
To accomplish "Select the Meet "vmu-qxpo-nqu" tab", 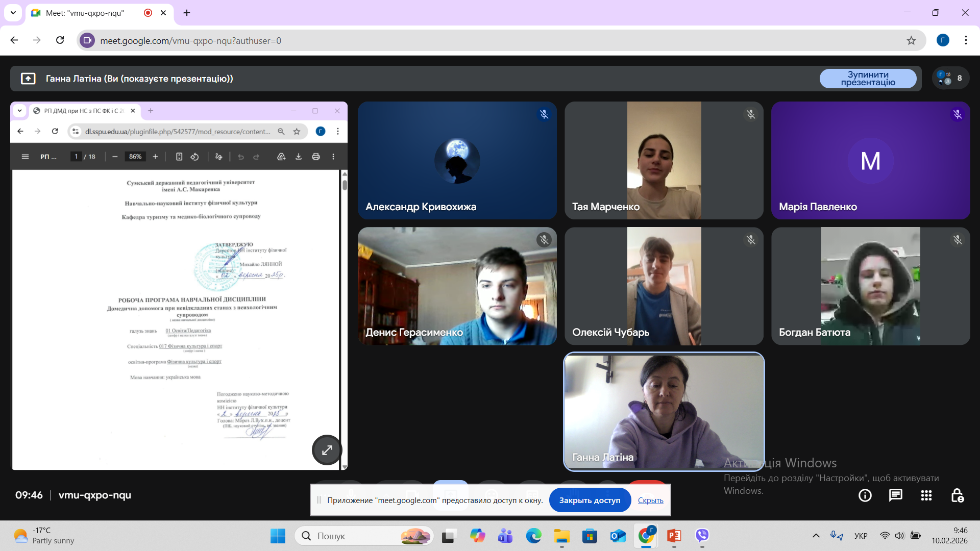I will (85, 13).
